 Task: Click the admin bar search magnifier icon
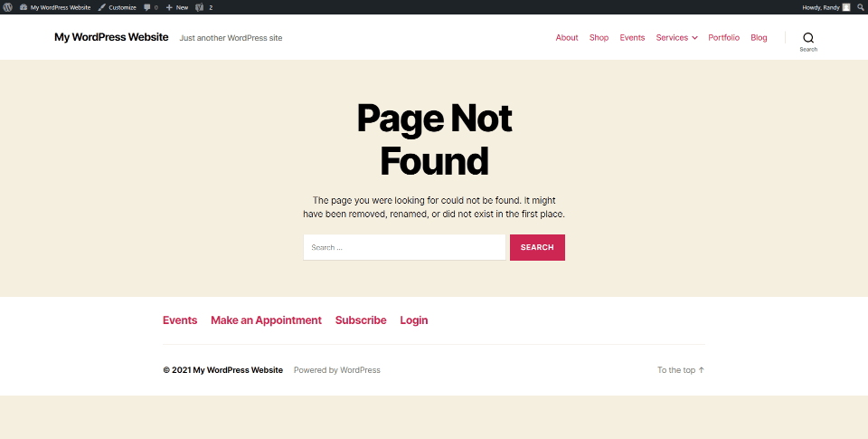click(x=860, y=7)
